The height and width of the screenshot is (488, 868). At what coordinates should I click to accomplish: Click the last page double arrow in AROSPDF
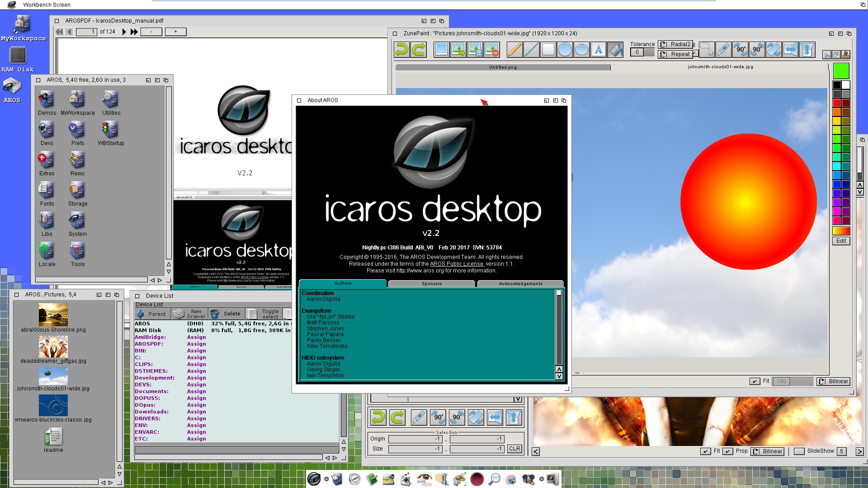pos(134,32)
